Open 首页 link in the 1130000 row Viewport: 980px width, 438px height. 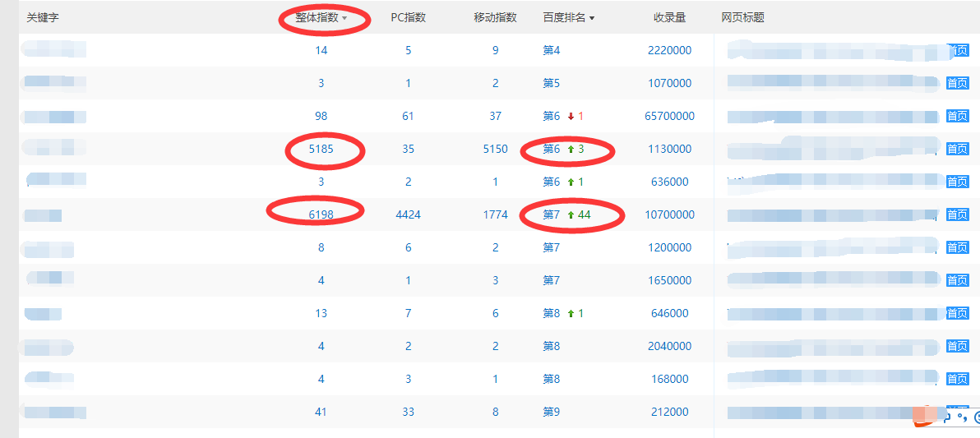coord(958,149)
